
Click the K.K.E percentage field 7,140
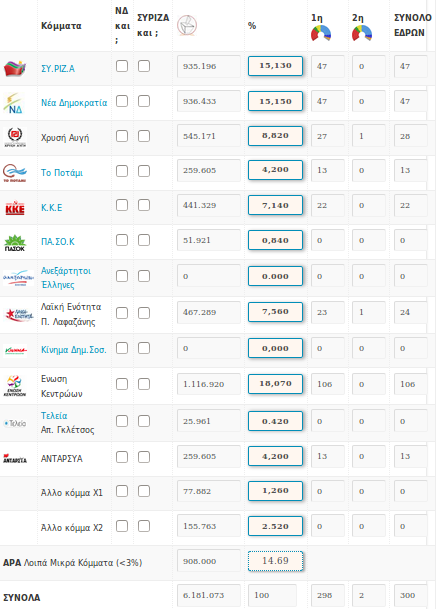[275, 205]
